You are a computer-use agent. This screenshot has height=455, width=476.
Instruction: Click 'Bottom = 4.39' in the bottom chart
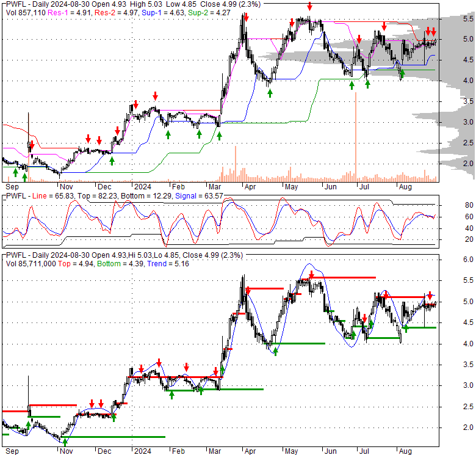tap(120, 264)
